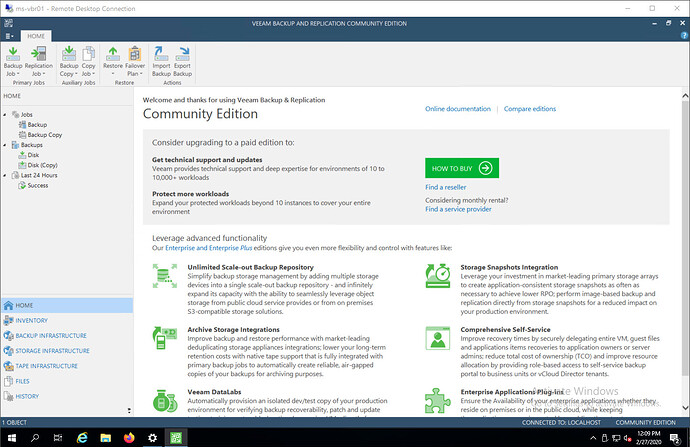Click the Export Backup icon

pos(184,59)
